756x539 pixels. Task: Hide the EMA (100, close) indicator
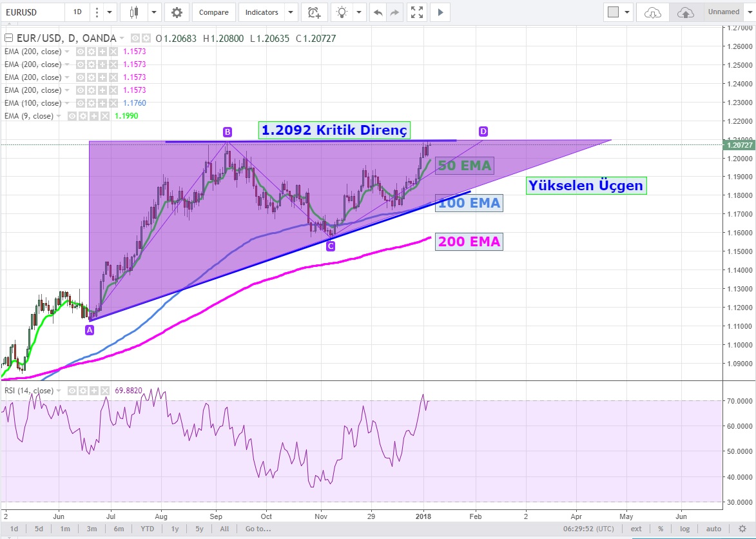[81, 103]
